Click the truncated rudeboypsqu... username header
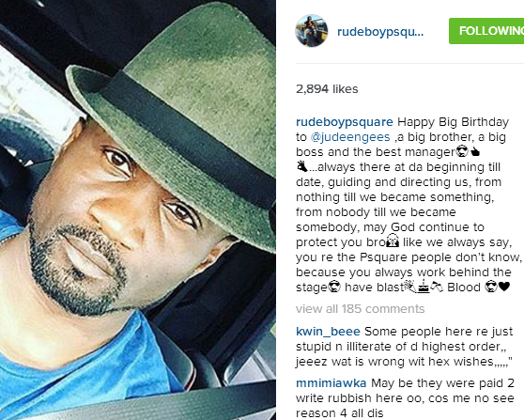 tap(380, 32)
